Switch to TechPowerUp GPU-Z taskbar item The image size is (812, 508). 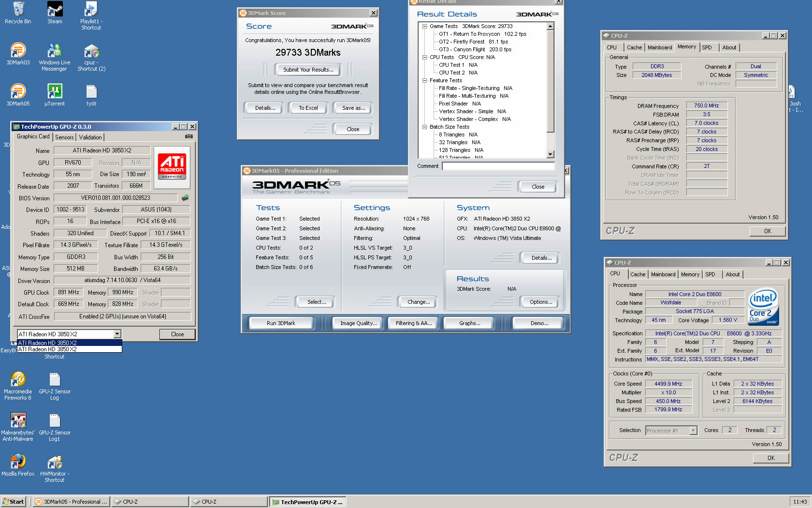pyautogui.click(x=307, y=502)
